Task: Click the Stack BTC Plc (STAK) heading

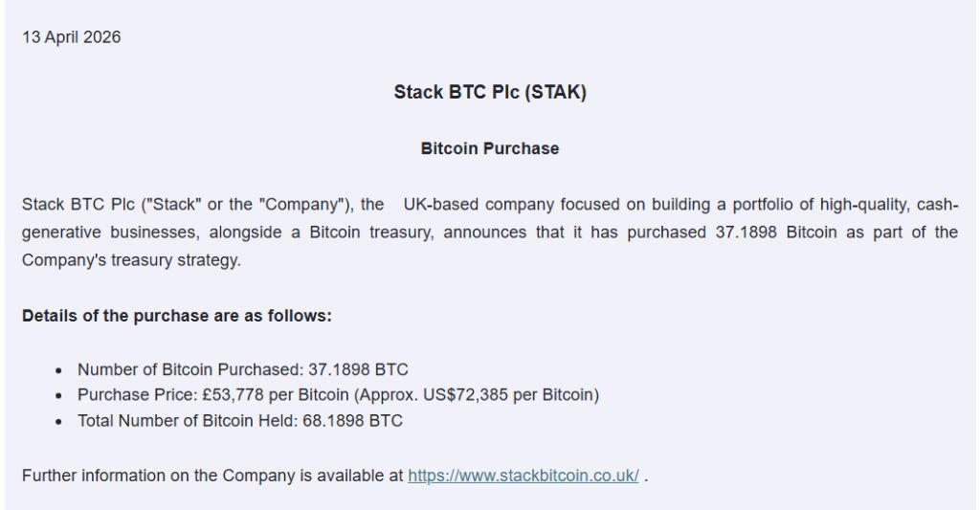Action: 489,93
